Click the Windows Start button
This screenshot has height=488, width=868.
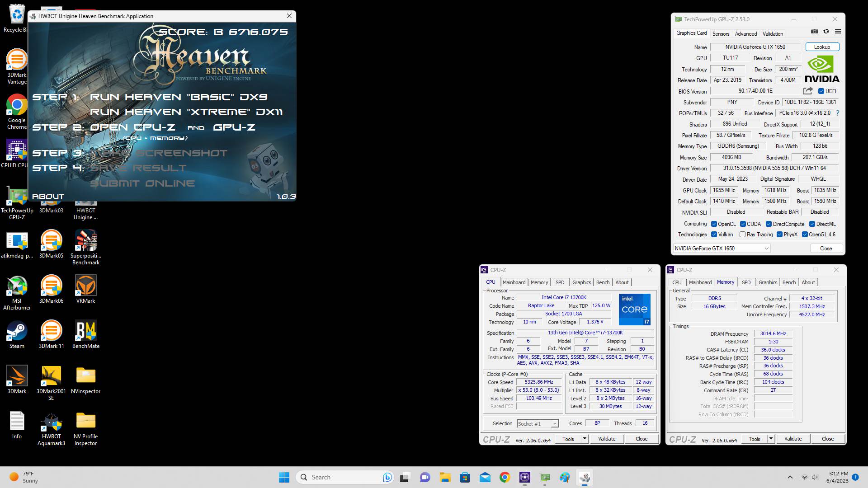point(284,477)
